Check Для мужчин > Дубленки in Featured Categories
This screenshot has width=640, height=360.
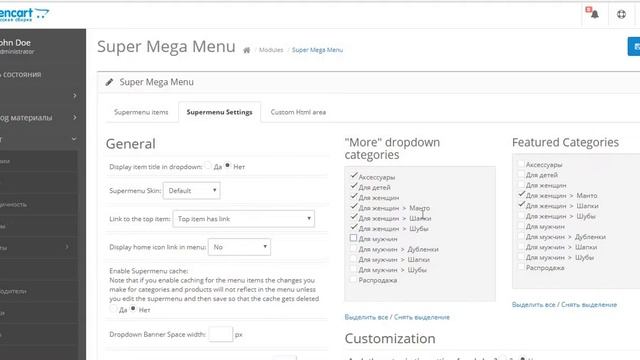pos(521,236)
